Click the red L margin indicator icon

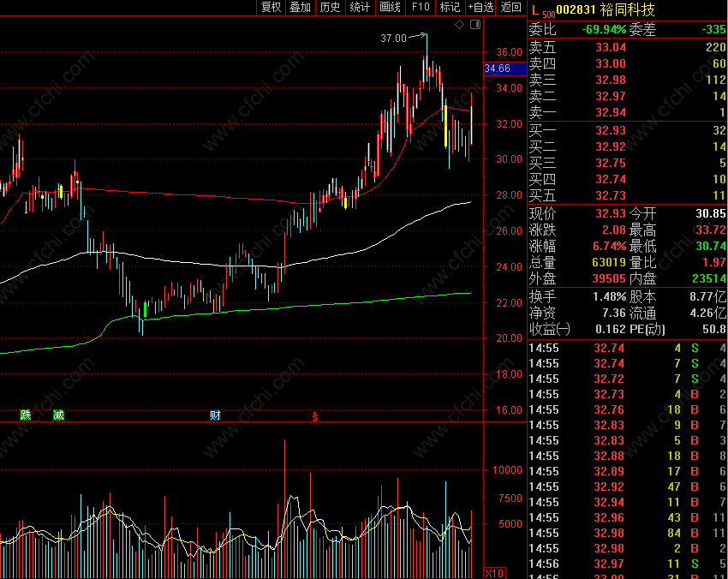click(534, 9)
